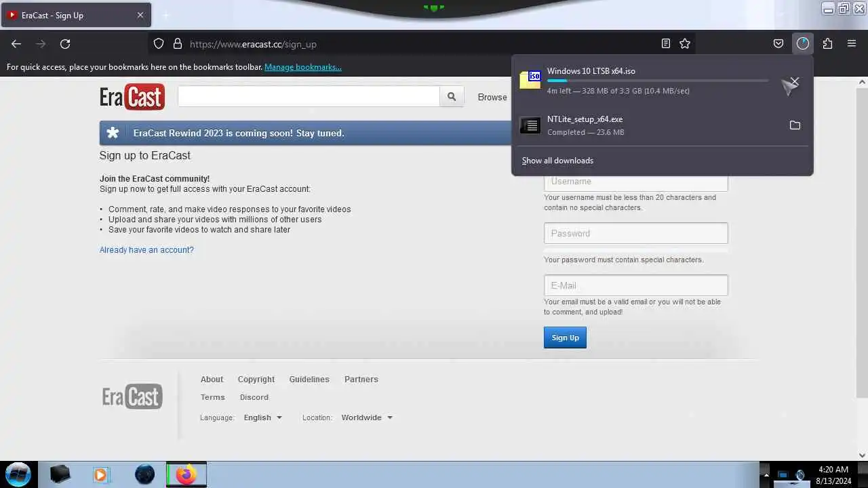Open the shield tracking protection icon
Screen dimensions: 868x488
[x=159, y=44]
